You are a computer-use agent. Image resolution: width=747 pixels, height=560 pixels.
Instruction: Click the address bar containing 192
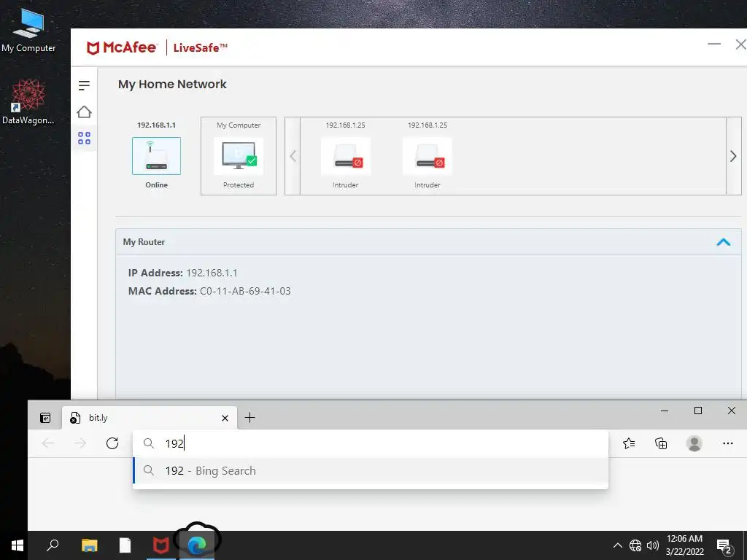(x=370, y=443)
